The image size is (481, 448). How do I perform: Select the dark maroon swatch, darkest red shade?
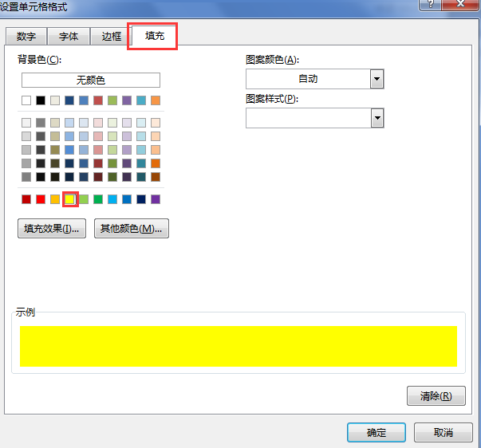point(98,177)
